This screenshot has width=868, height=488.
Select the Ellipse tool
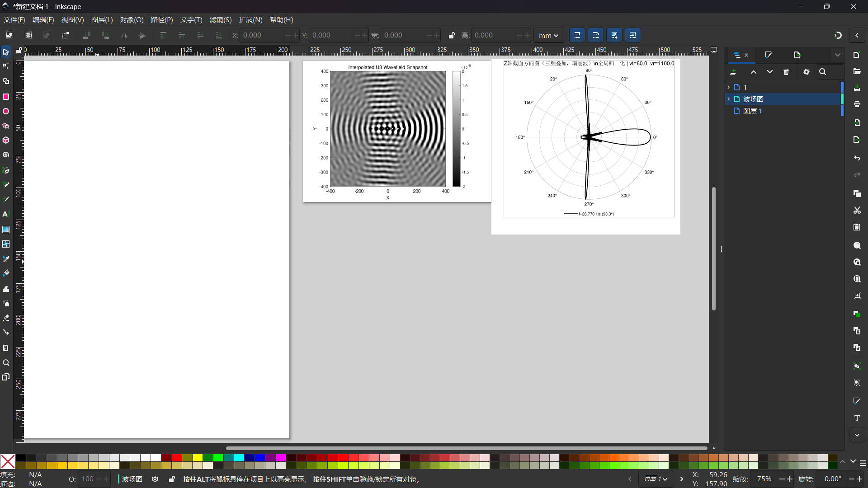[6, 111]
